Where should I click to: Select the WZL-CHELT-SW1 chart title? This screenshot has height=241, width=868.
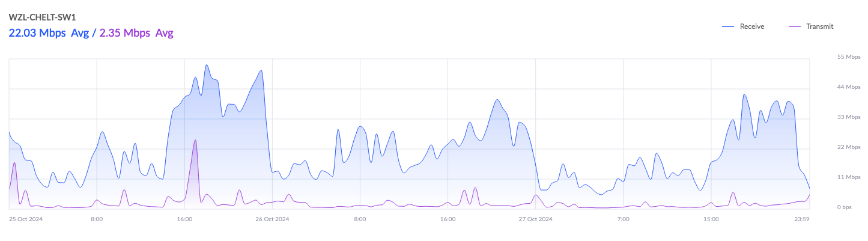(x=42, y=17)
